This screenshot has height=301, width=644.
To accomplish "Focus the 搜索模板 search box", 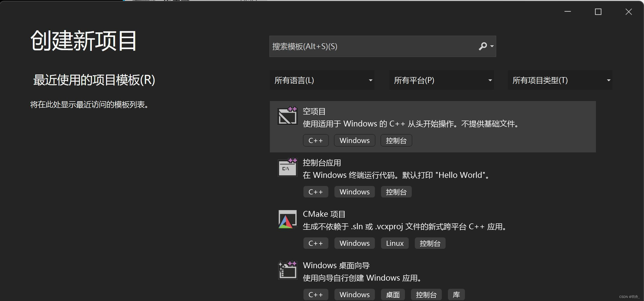I will pyautogui.click(x=383, y=46).
